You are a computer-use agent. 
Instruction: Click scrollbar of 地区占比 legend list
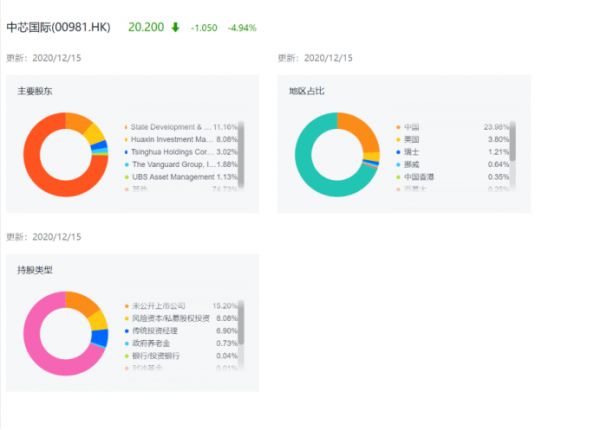[x=513, y=150]
